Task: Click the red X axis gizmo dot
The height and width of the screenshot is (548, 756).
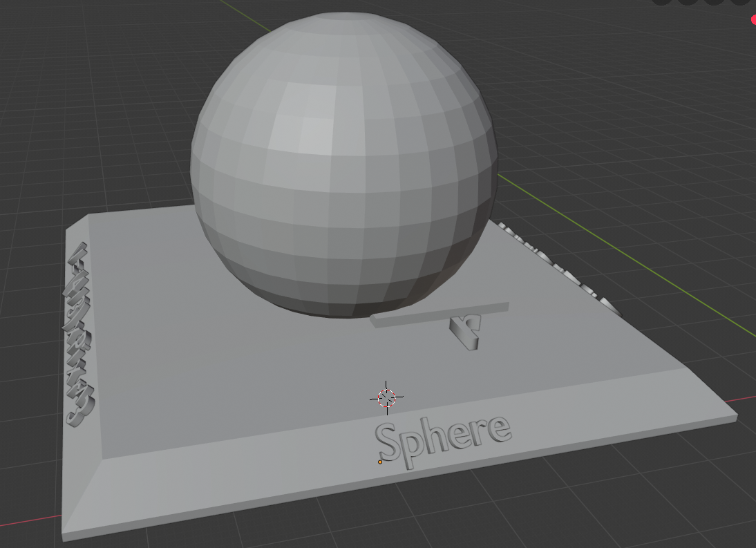Action: 753,19
